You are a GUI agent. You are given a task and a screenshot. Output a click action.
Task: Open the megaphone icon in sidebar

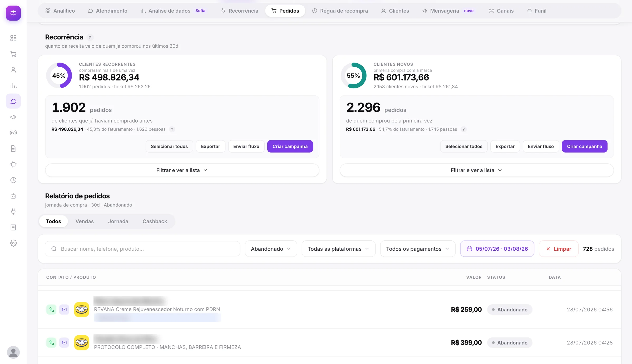coord(13,117)
